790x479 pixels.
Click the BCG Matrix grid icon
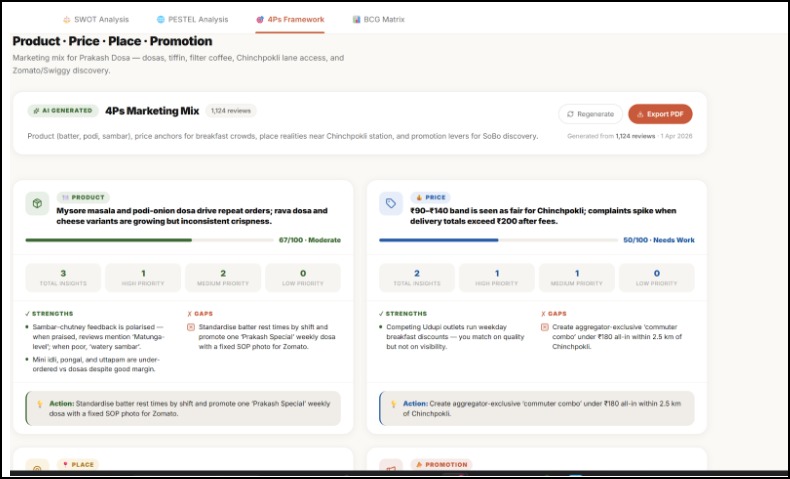tap(356, 20)
